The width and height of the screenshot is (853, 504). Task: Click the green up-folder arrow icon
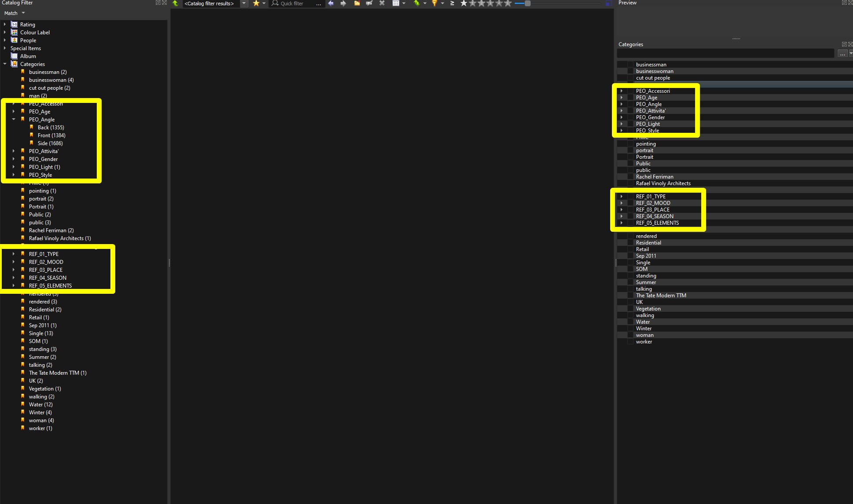click(176, 3)
